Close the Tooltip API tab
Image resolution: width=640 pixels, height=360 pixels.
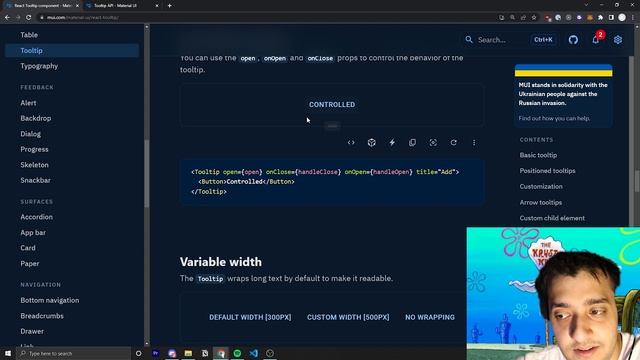pos(157,6)
